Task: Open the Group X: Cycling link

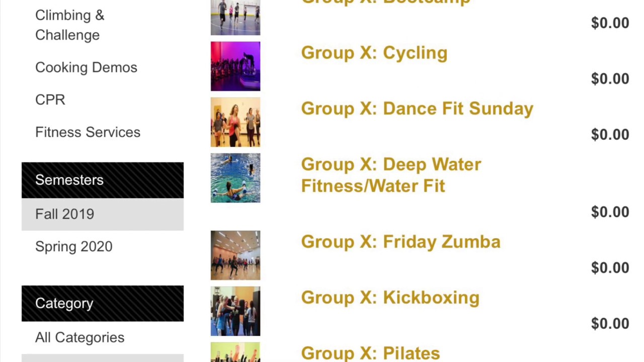Action: pos(374,53)
